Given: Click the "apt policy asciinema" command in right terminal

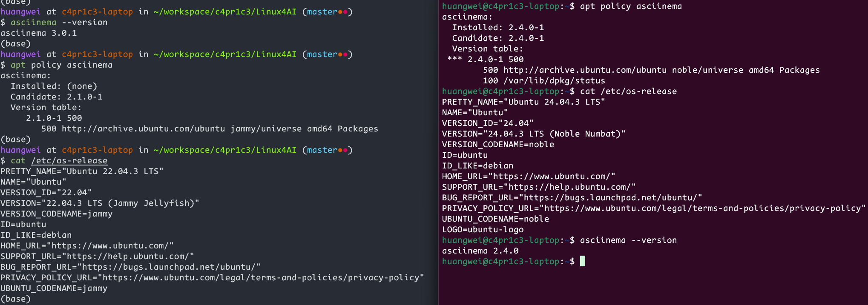Looking at the screenshot, I should [630, 6].
